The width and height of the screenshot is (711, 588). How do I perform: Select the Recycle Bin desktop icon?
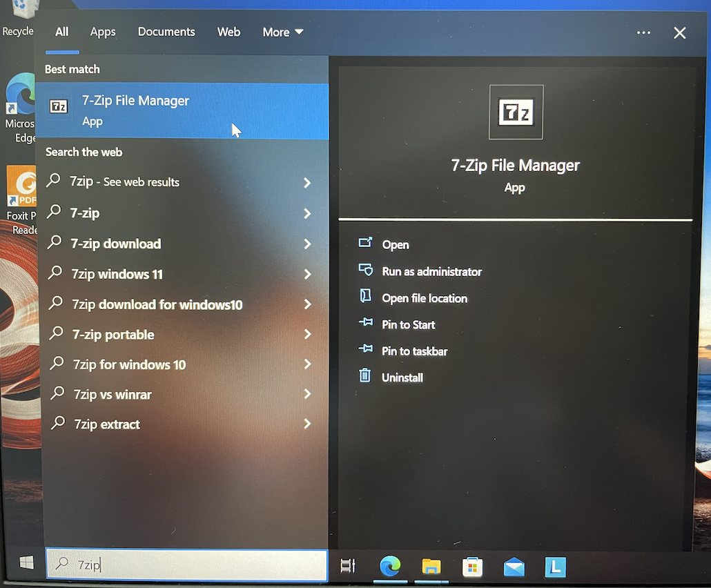click(x=18, y=19)
